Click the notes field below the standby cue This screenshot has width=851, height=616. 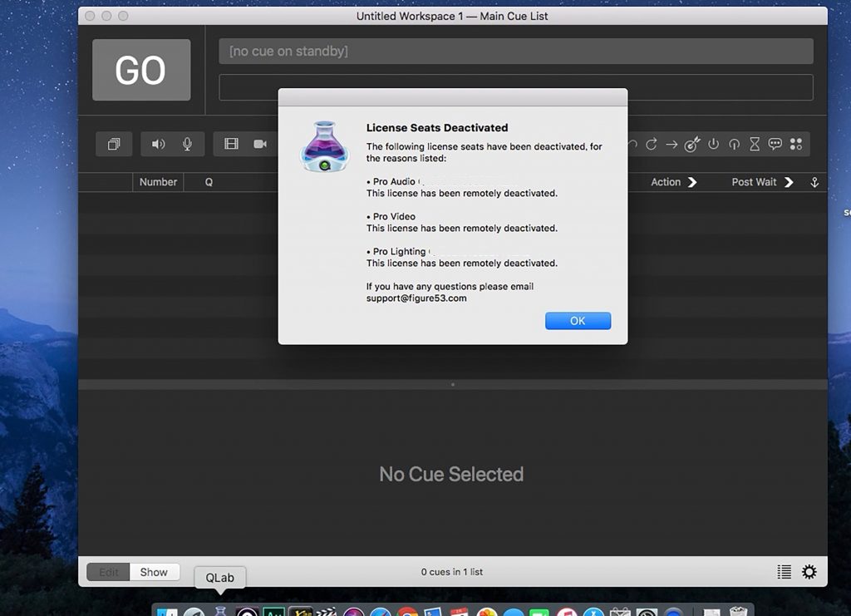515,87
